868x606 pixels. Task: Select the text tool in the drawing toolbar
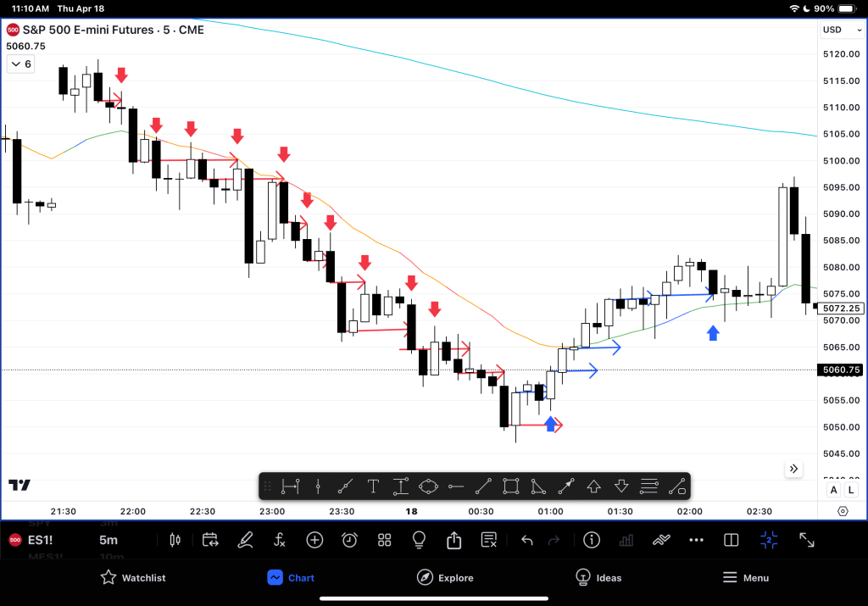pyautogui.click(x=373, y=486)
